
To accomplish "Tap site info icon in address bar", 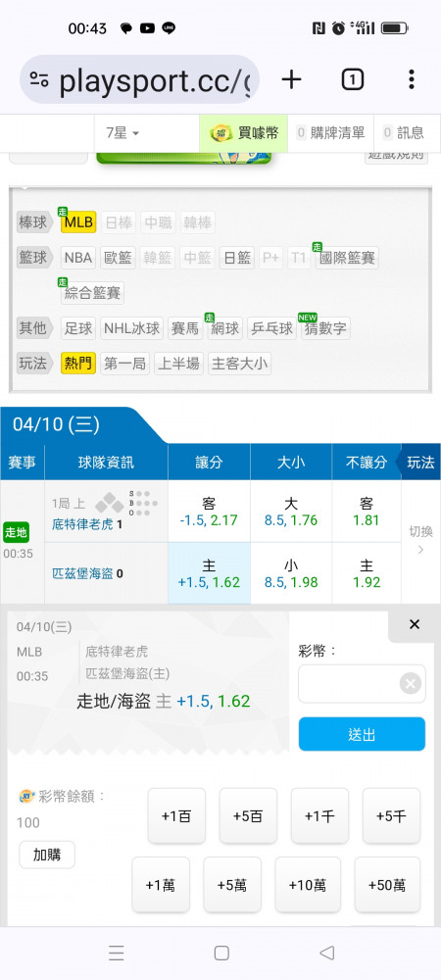I will tap(39, 79).
